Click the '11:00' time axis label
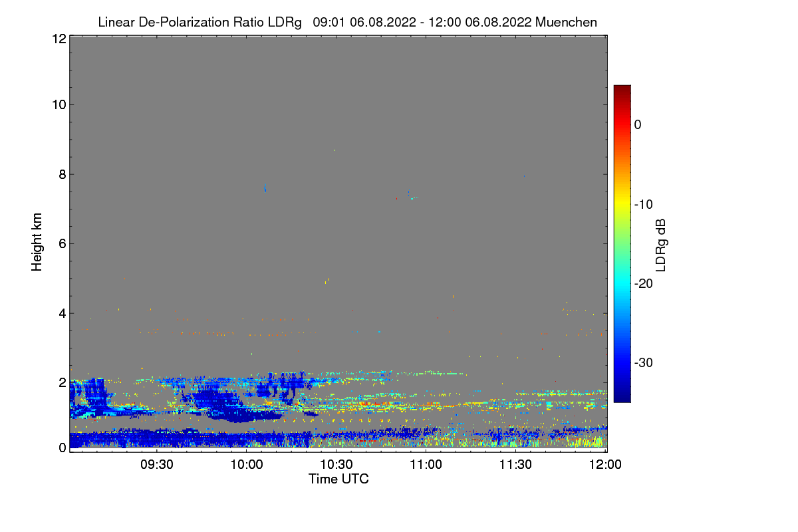Viewport: 798px width, 532px height. pyautogui.click(x=426, y=464)
